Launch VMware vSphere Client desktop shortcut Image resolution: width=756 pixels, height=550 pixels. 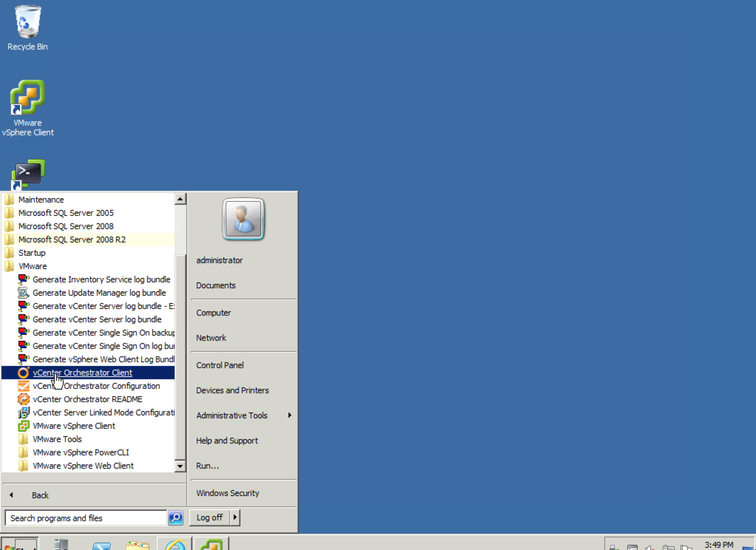(27, 98)
